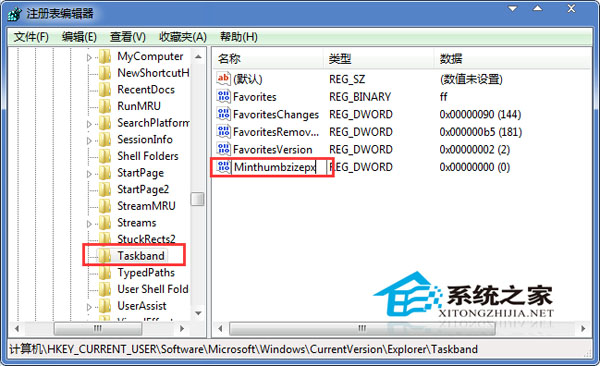The width and height of the screenshot is (600, 366).
Task: Expand the UserAssist tree node
Action: 89,307
